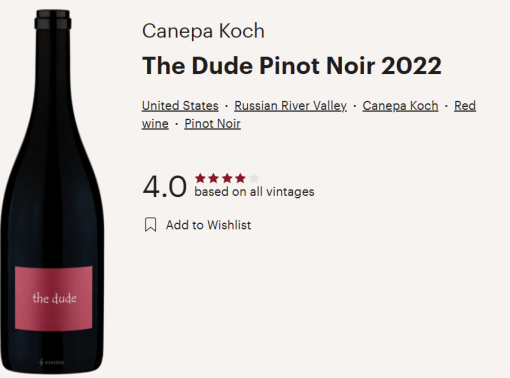Click the 'based on all vintages' text
510x378 pixels.
(x=254, y=192)
